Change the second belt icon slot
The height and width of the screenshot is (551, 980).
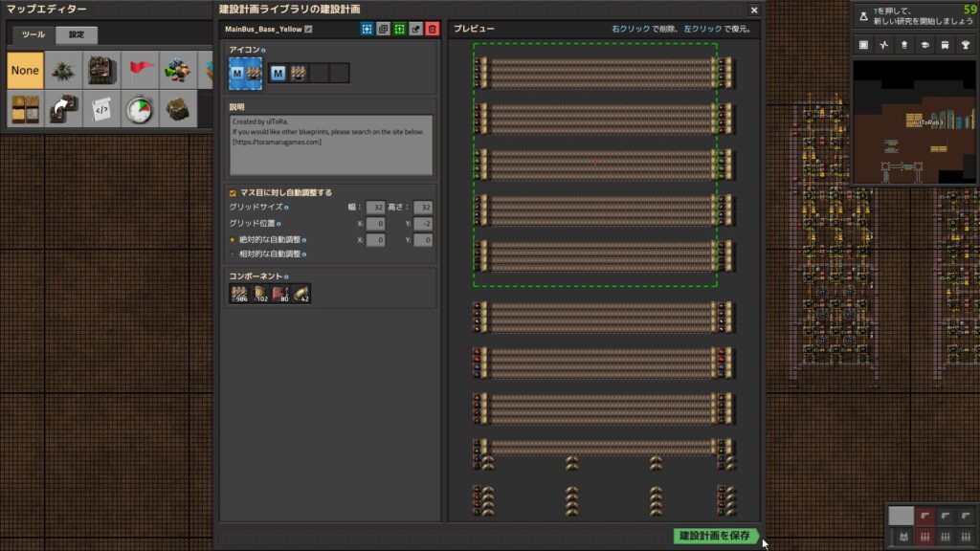coord(299,73)
